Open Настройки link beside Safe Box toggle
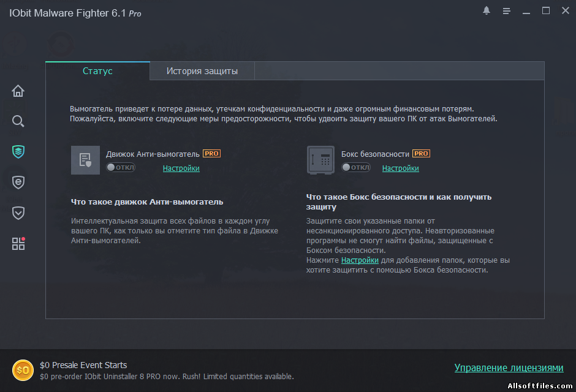Screen dimensions: 576x392 coord(400,168)
